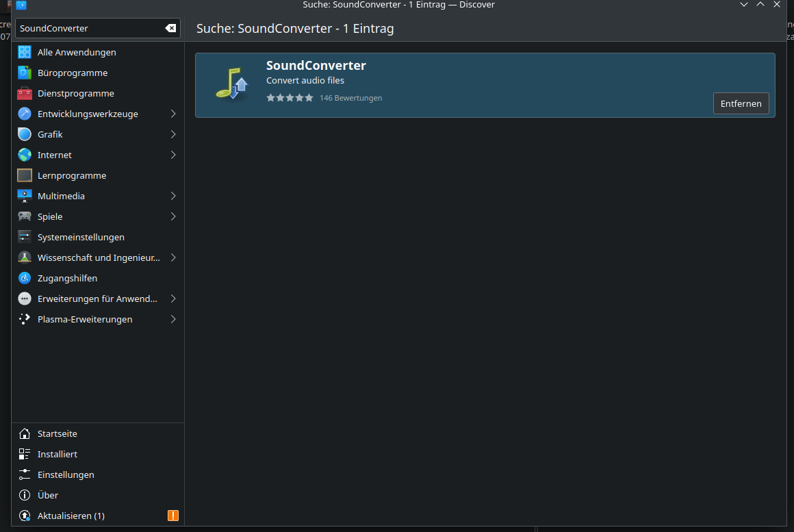Open the Zugangshilfen category

tap(98, 278)
